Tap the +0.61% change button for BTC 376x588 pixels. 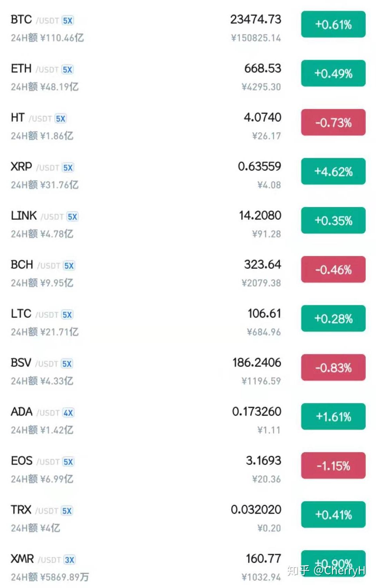point(333,24)
